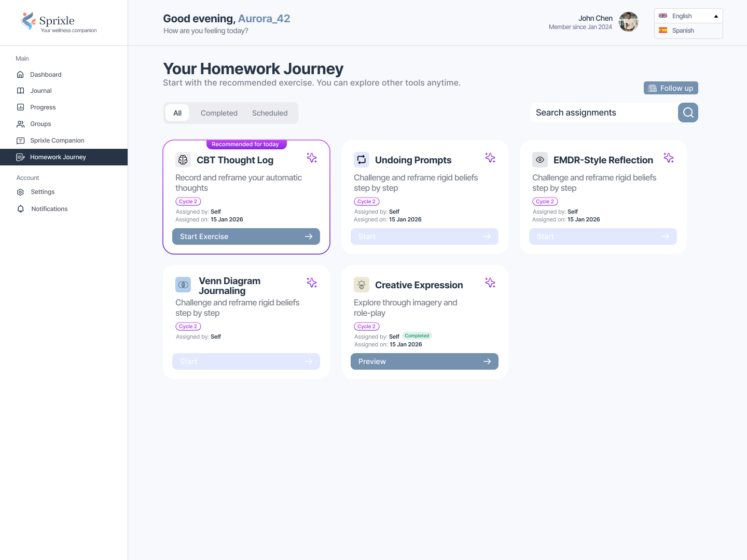Collapse the English language dropdown
This screenshot has width=747, height=560.
click(688, 16)
